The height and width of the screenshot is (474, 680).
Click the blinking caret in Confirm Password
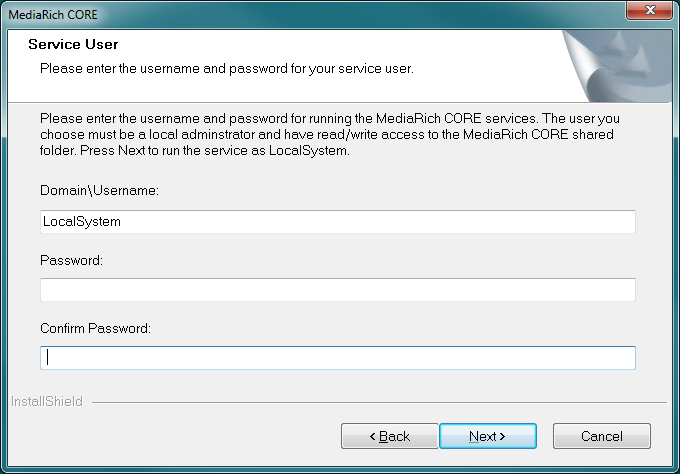48,358
